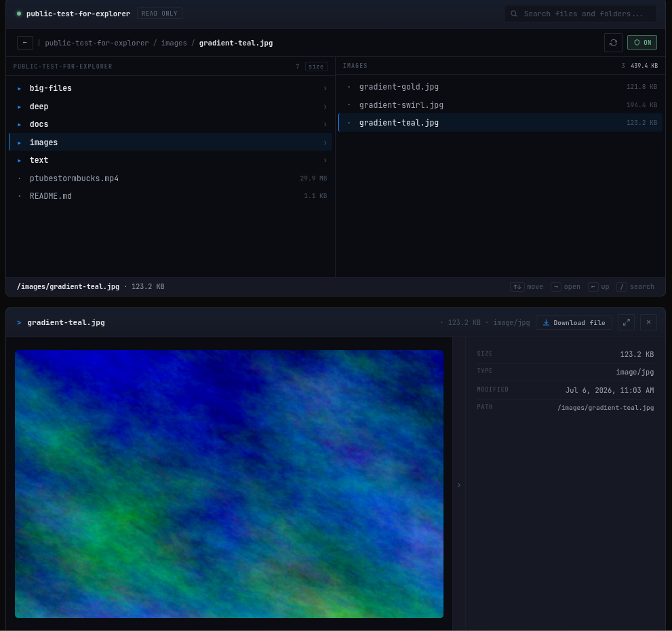This screenshot has height=631, width=672.
Task: Focus the Search files and folders field
Action: point(580,14)
